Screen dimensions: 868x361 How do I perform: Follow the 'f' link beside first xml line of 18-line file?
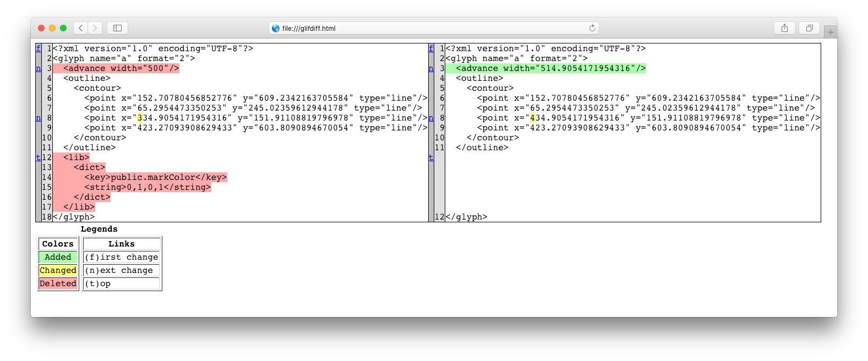coord(38,48)
